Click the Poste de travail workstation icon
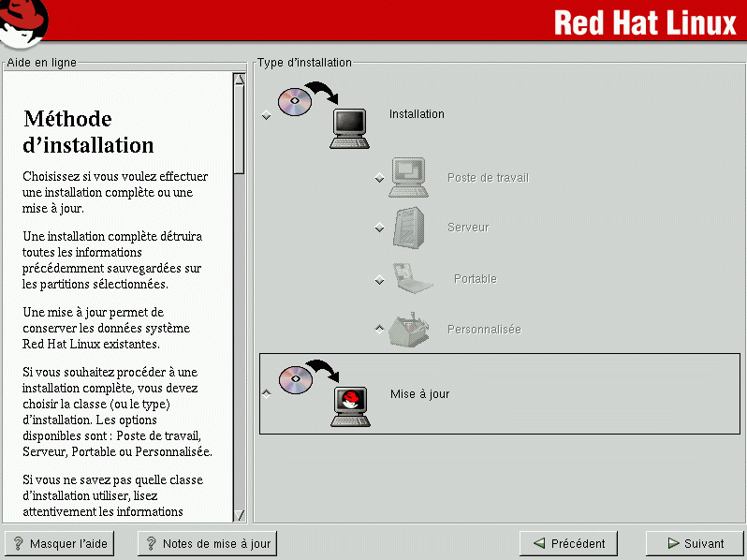Viewport: 747px width, 560px height. (x=408, y=177)
